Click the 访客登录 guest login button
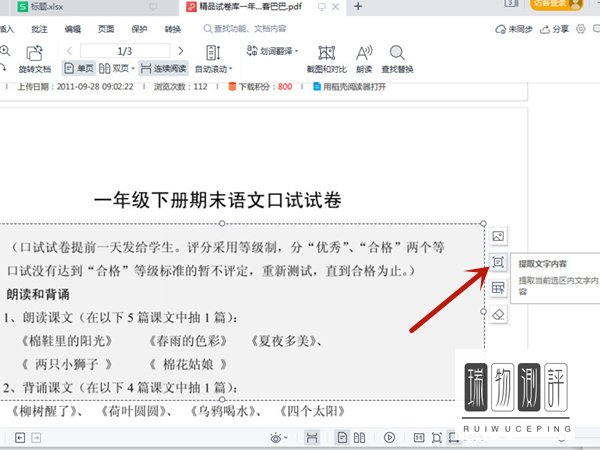This screenshot has height=450, width=600. [556, 4]
